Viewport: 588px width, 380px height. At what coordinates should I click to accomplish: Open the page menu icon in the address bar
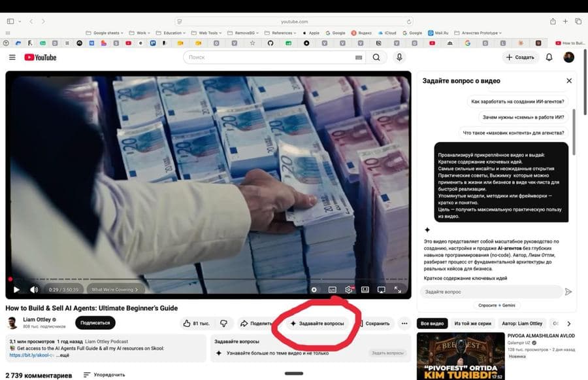(x=179, y=22)
